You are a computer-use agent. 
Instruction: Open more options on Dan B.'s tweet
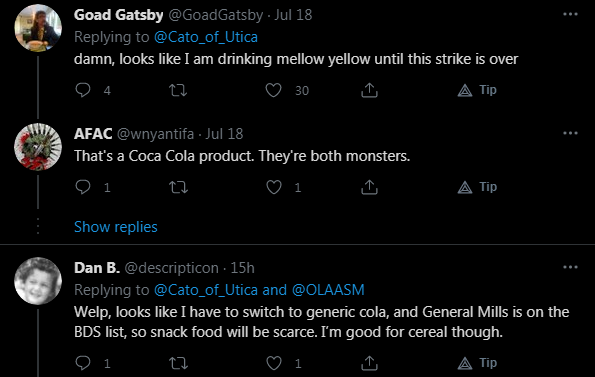[x=570, y=267]
